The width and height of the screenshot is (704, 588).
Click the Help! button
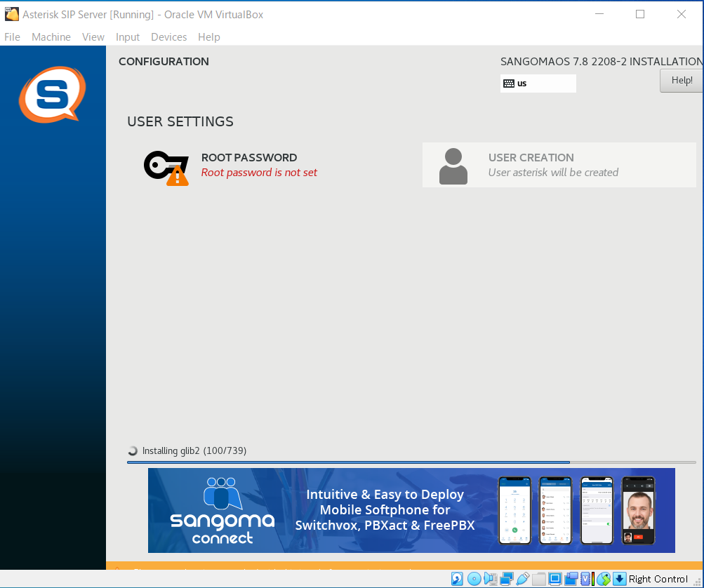pyautogui.click(x=682, y=81)
